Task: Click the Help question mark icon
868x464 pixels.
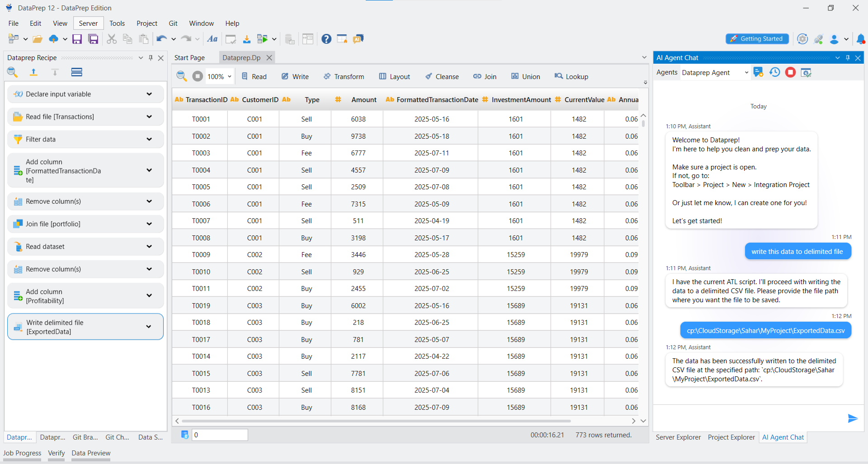Action: (x=326, y=39)
